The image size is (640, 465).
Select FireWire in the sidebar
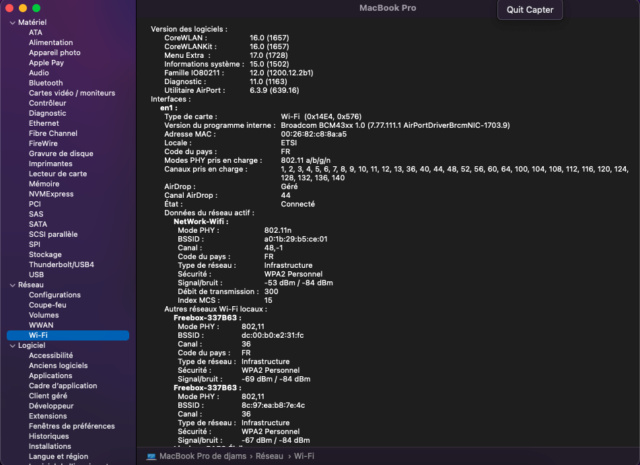tap(43, 144)
